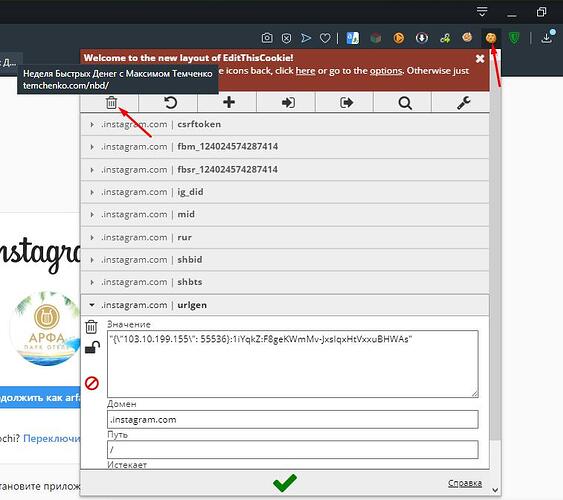This screenshot has width=563, height=500.
Task: Click the import cookies icon
Action: [288, 103]
